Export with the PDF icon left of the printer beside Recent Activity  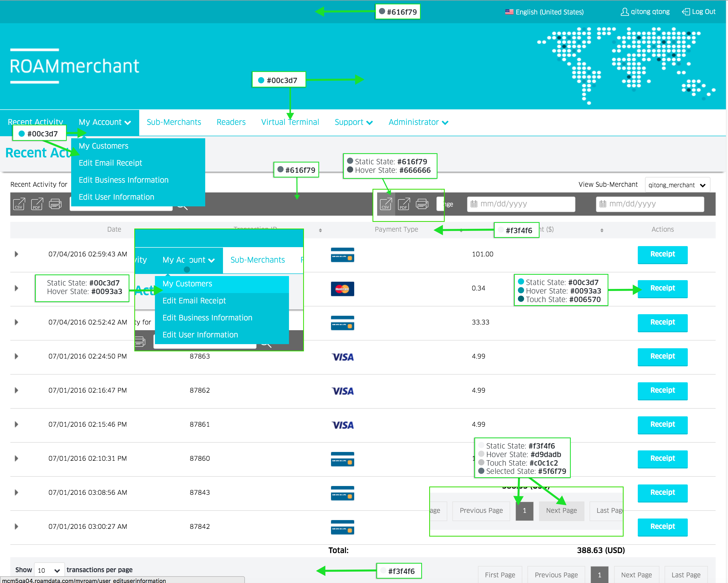click(x=37, y=204)
